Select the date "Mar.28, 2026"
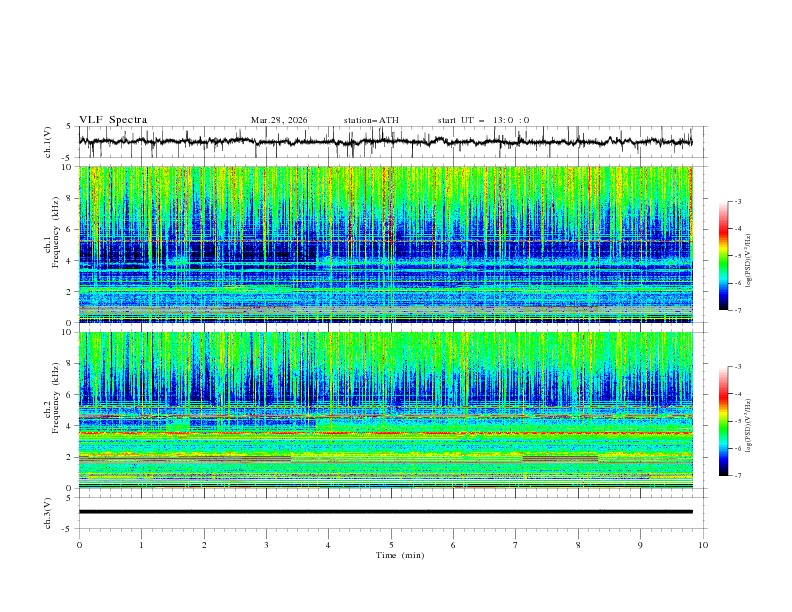Viewport: 792px width, 612px height. tap(279, 120)
